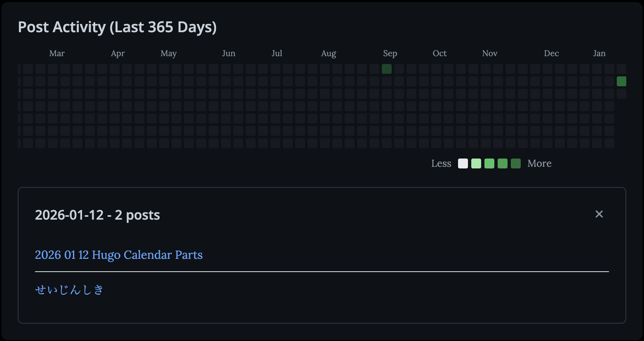
Task: Click the "Aug" month label
Action: [x=329, y=53]
